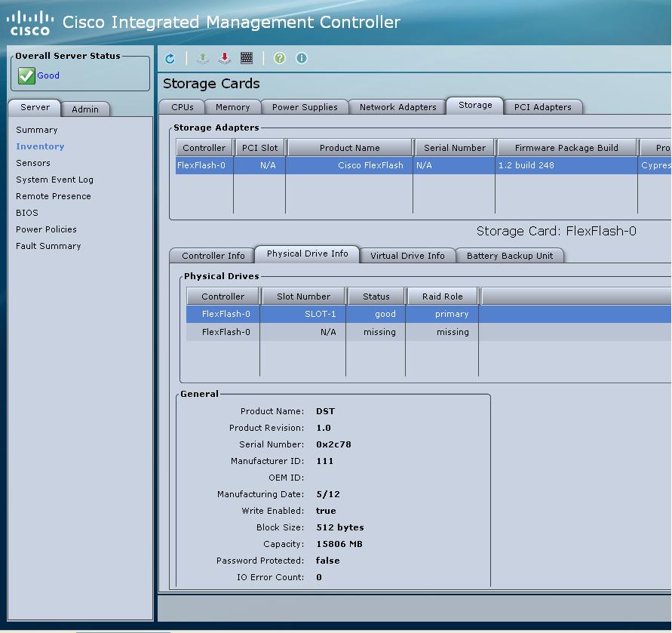
Task: Switch to the Power Supplies tab
Action: (305, 107)
